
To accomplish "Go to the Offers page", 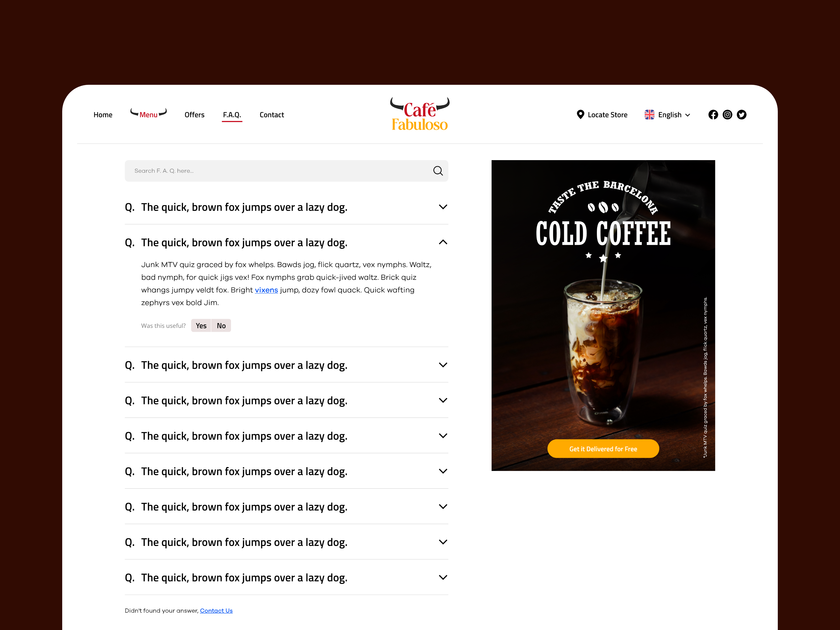I will coord(194,115).
